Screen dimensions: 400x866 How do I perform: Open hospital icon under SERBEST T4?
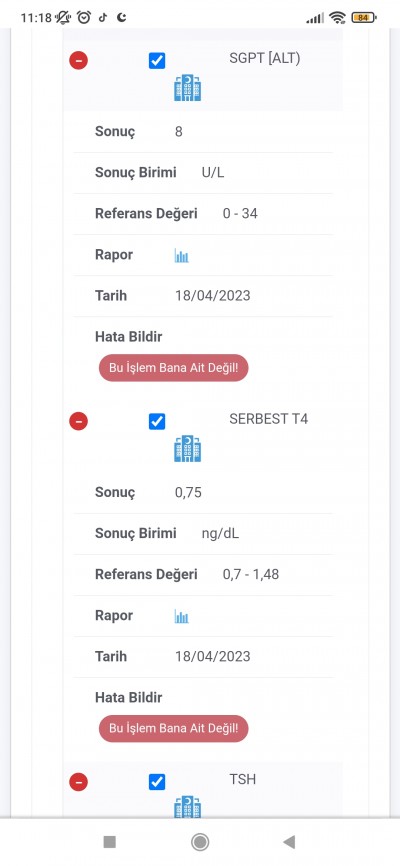point(188,449)
